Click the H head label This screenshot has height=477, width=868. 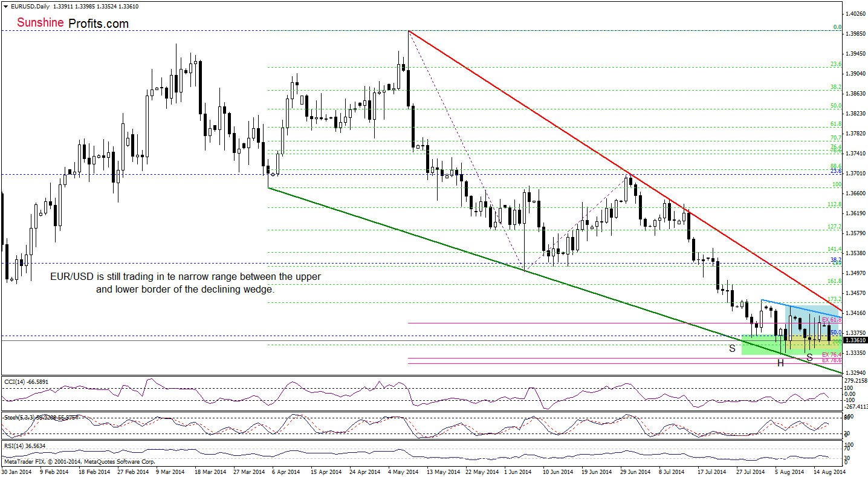click(780, 363)
